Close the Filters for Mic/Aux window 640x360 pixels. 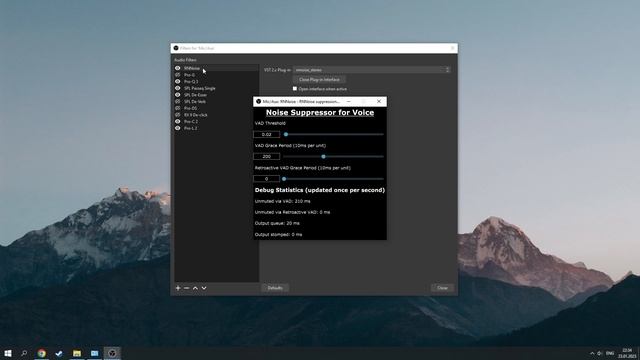click(452, 48)
